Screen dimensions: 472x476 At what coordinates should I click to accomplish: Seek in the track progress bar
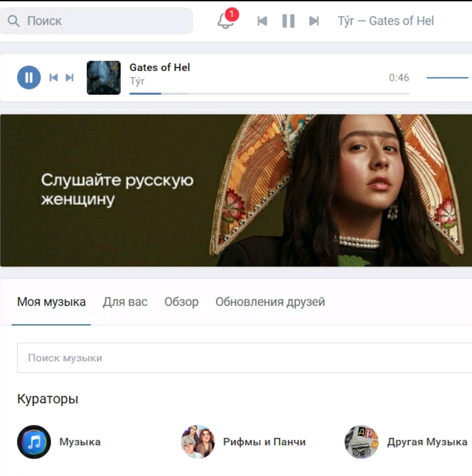pos(269,93)
